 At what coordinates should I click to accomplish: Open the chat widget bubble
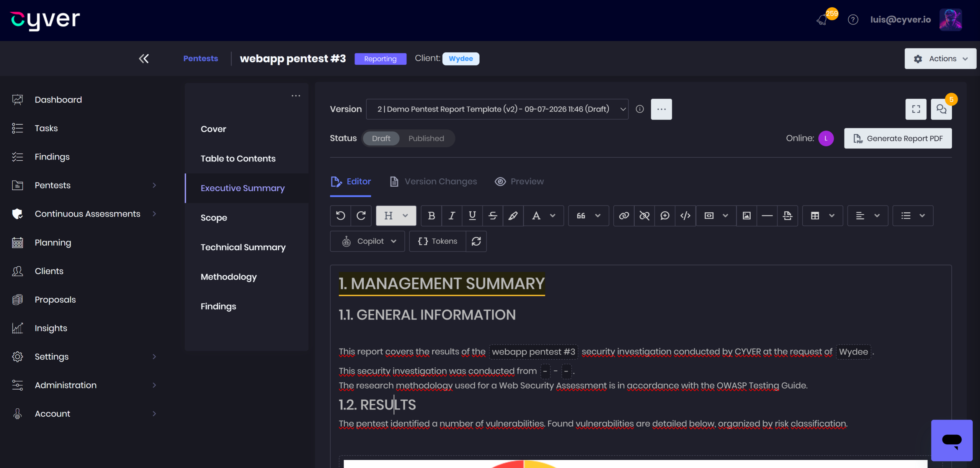tap(952, 440)
